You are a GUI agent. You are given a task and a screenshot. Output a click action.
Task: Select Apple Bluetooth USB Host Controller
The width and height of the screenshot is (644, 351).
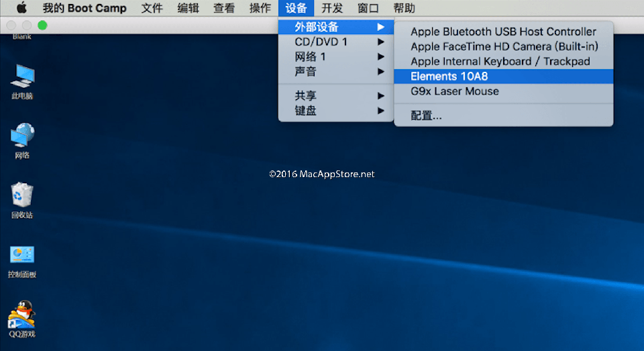pyautogui.click(x=504, y=32)
